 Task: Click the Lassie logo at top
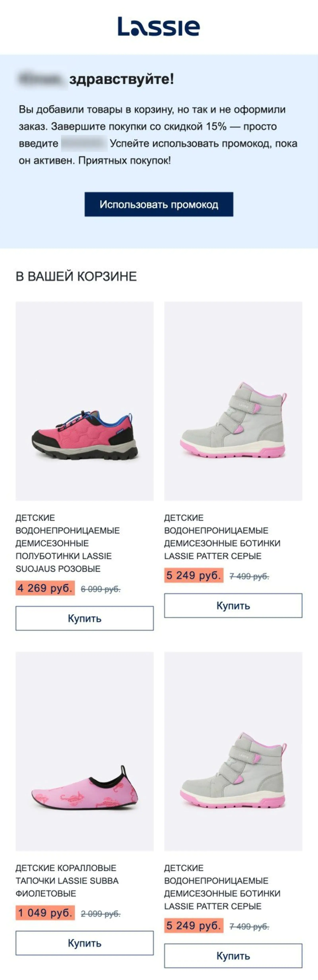coord(158,27)
